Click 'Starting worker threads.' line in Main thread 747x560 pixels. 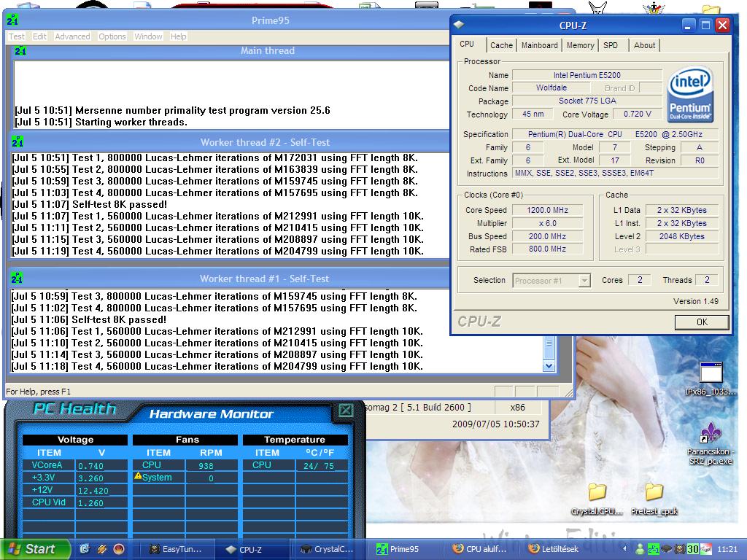point(131,122)
